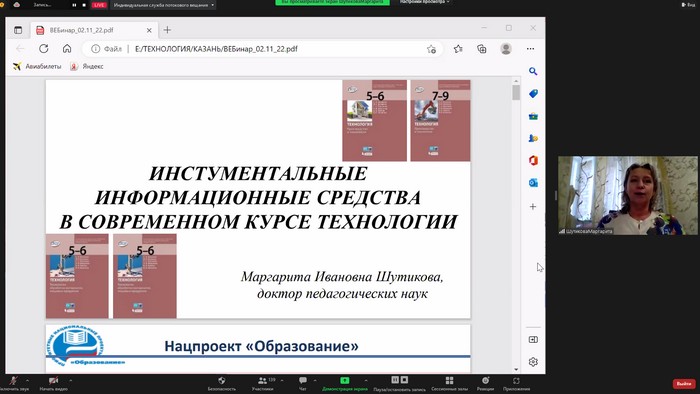Start video in Zoom toolbar

click(54, 383)
